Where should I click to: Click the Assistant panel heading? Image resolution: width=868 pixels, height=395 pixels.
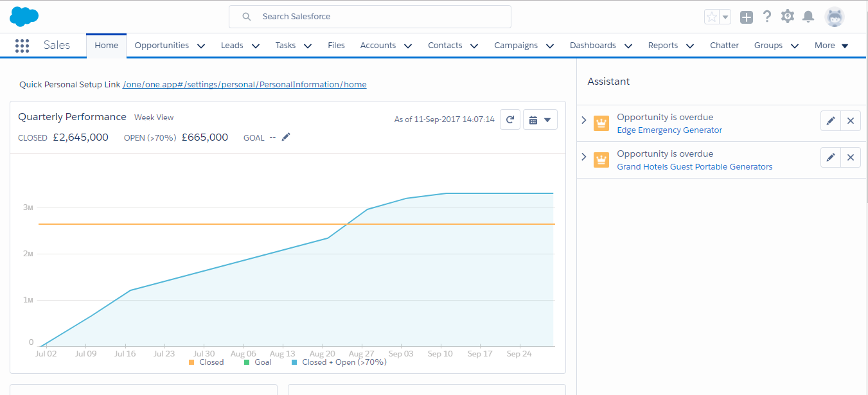[x=608, y=82]
